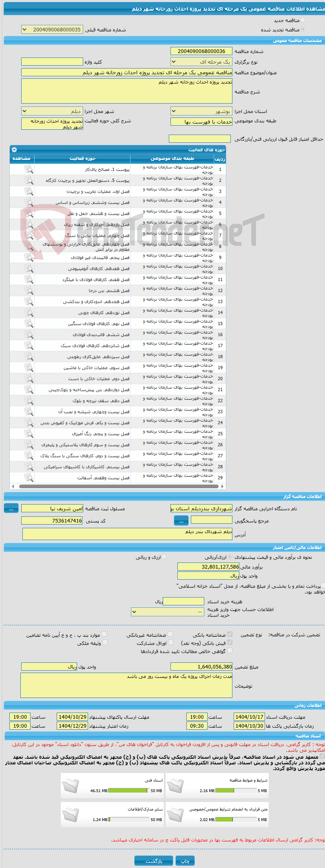The height and width of the screenshot is (868, 325).
Task: Select مناقصه جدید radio button
Action: 303,20
